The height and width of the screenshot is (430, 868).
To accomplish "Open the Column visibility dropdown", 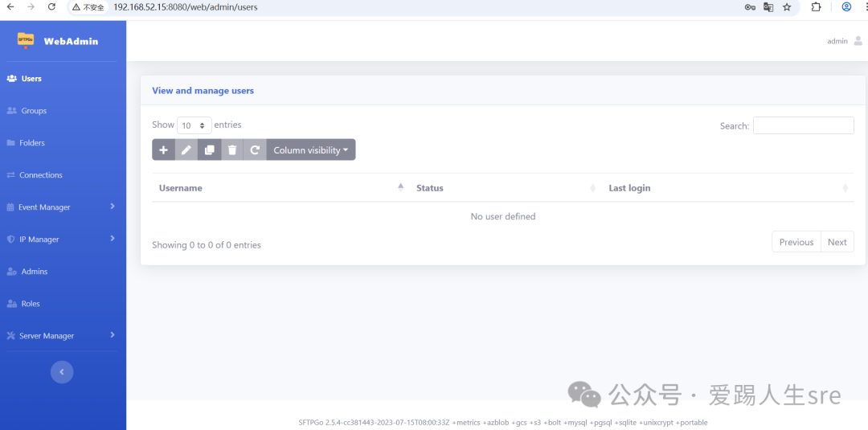I will tap(310, 150).
